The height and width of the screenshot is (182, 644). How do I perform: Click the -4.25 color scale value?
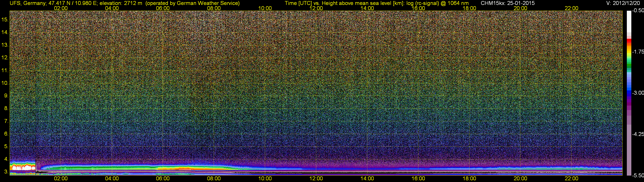[x=638, y=134]
